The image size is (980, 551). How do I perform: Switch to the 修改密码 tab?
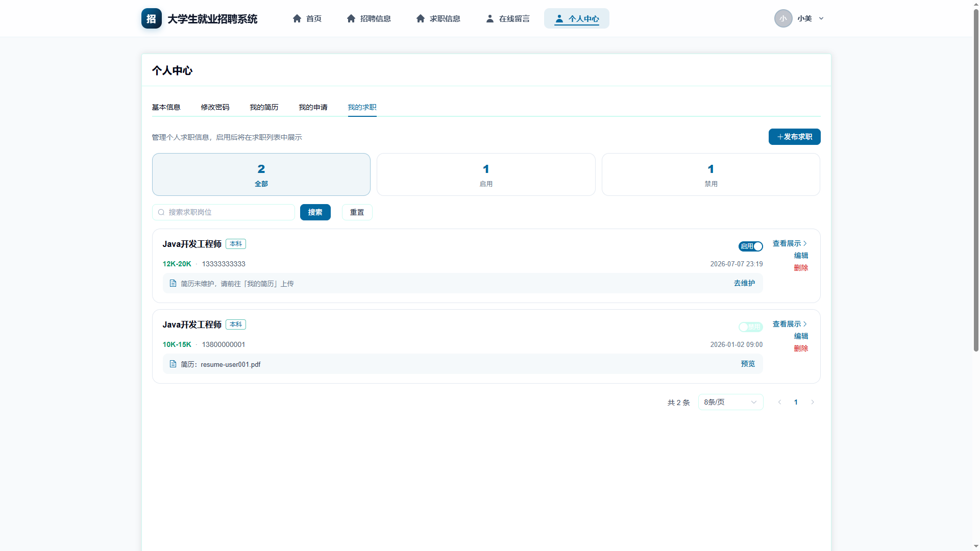pyautogui.click(x=215, y=107)
